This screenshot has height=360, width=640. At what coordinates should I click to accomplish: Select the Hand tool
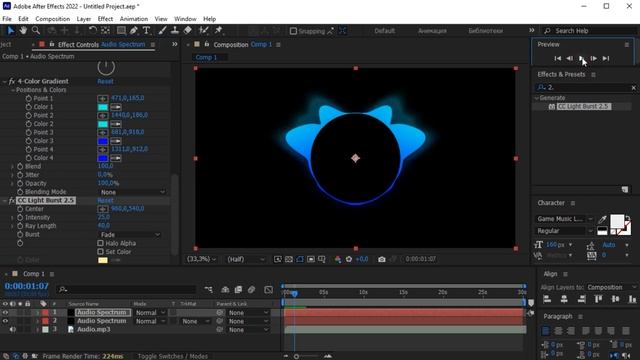(23, 31)
